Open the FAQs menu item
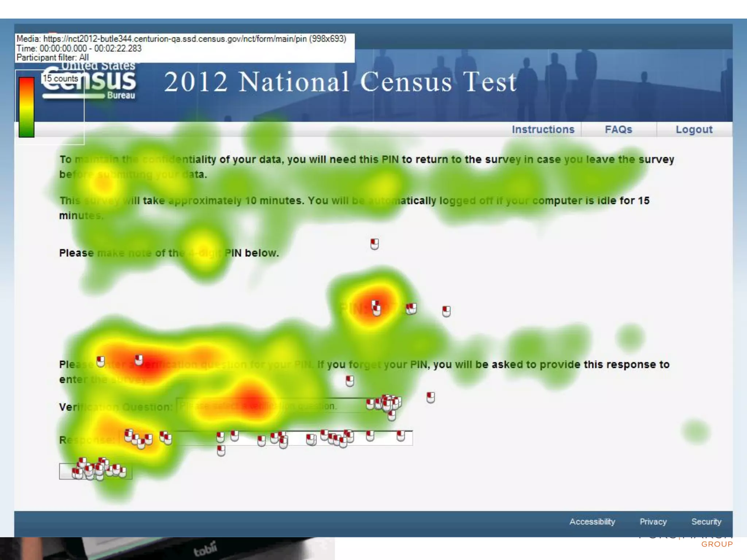 point(618,129)
